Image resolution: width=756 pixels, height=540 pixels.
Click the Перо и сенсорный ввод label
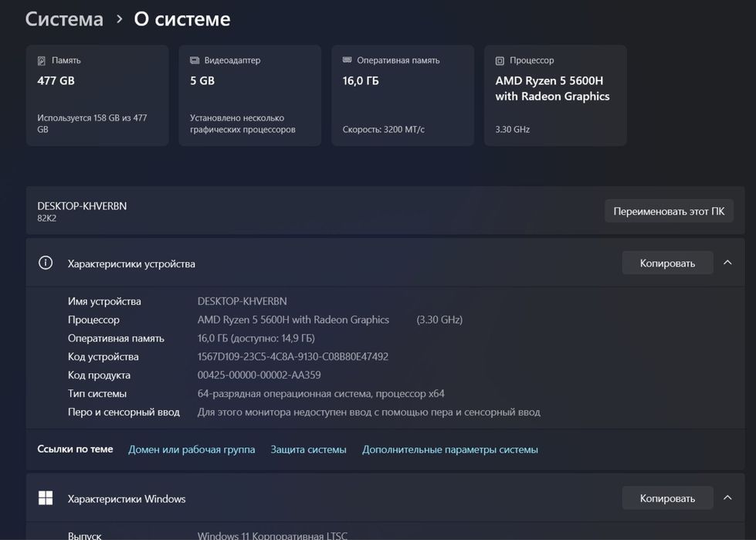click(x=124, y=413)
